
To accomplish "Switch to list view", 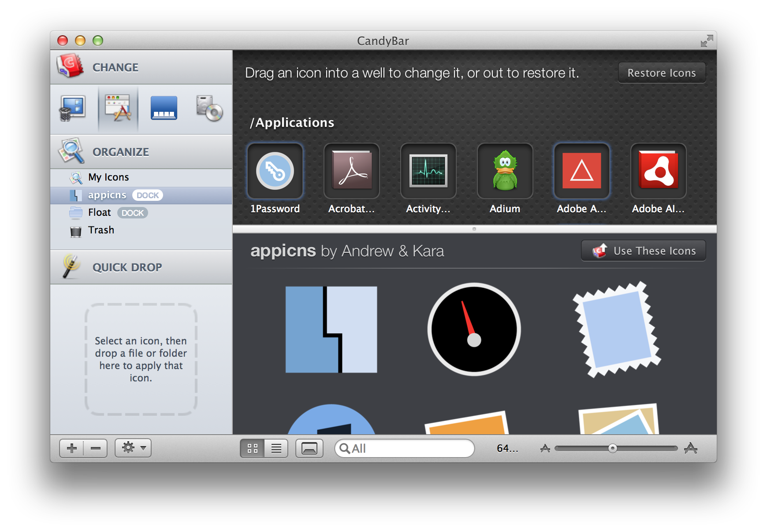I will (276, 448).
